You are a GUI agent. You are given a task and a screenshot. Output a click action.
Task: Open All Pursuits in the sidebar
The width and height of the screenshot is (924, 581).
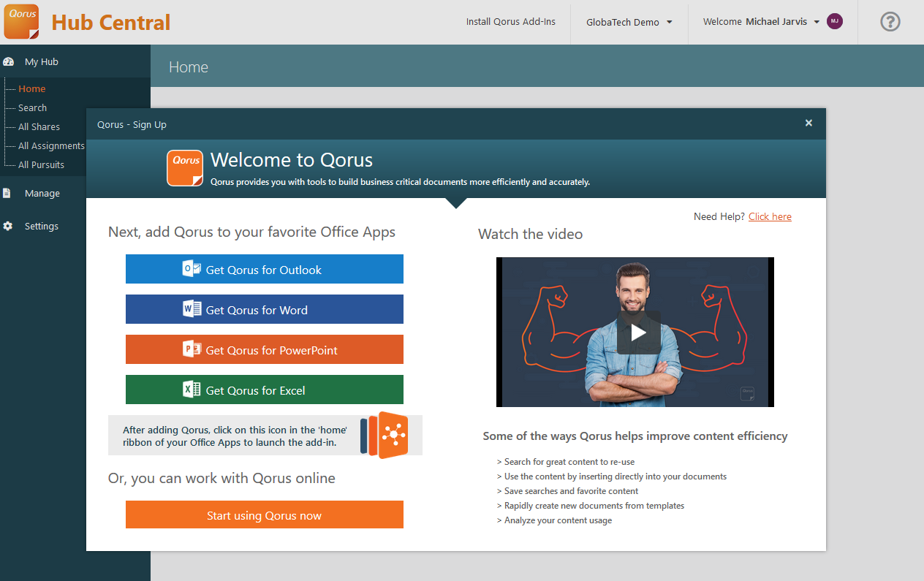[x=42, y=165]
